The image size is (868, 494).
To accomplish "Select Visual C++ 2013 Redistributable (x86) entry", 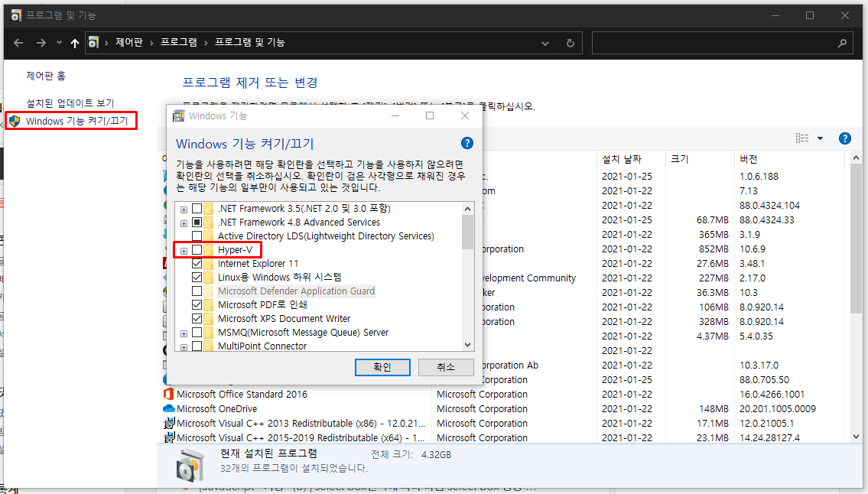I will coord(301,423).
